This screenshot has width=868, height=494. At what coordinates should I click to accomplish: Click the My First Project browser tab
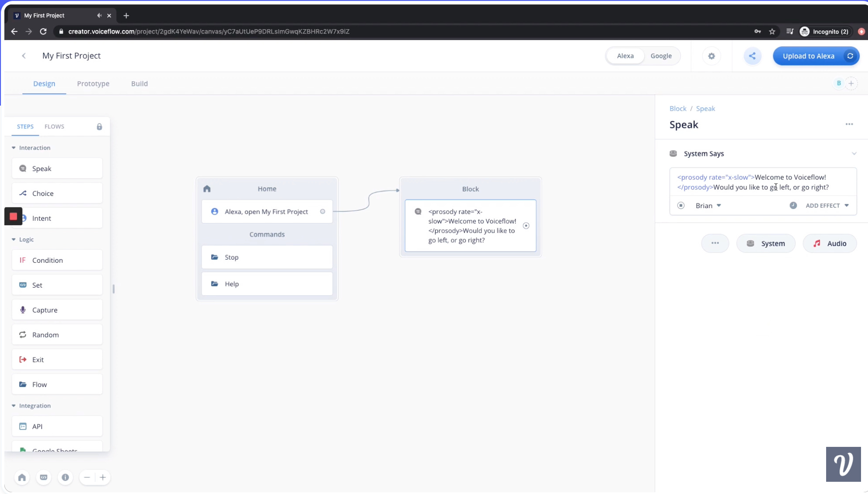coord(61,15)
